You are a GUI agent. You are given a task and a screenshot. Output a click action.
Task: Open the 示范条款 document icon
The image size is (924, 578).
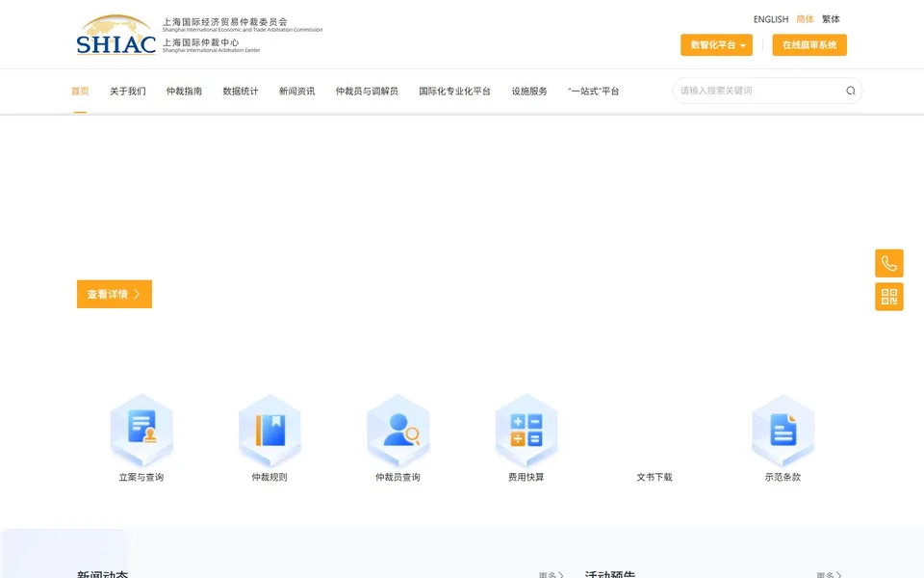783,430
